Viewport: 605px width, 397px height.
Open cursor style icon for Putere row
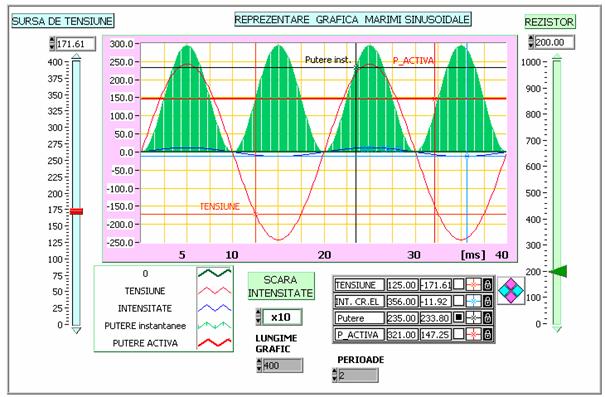coord(474,318)
